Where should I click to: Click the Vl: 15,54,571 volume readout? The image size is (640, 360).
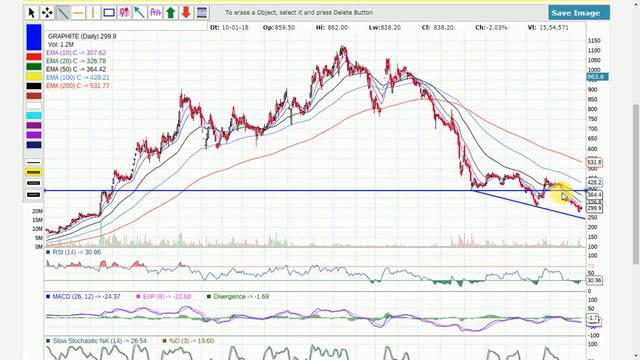coord(548,27)
